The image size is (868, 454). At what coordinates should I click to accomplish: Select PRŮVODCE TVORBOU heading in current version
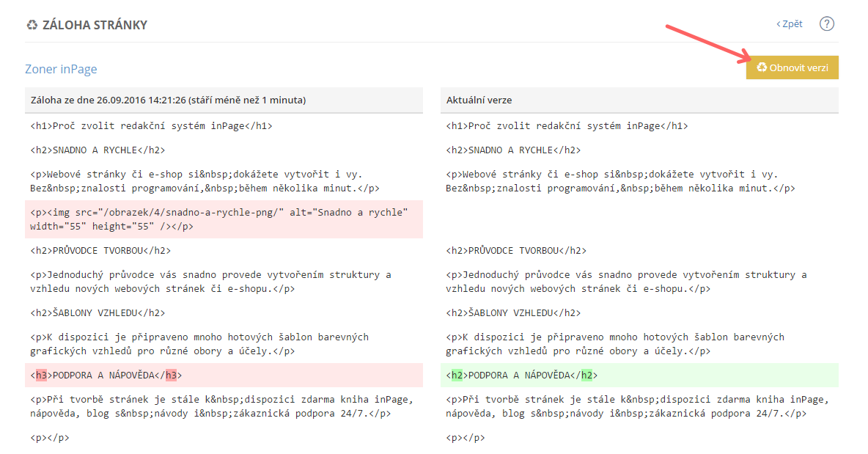(x=516, y=251)
